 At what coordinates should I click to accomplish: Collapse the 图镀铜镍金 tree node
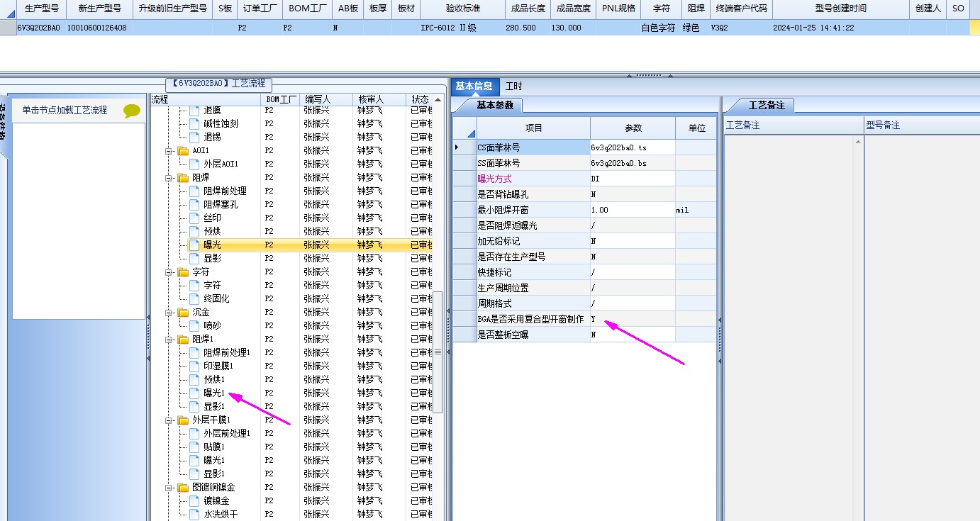(x=169, y=488)
